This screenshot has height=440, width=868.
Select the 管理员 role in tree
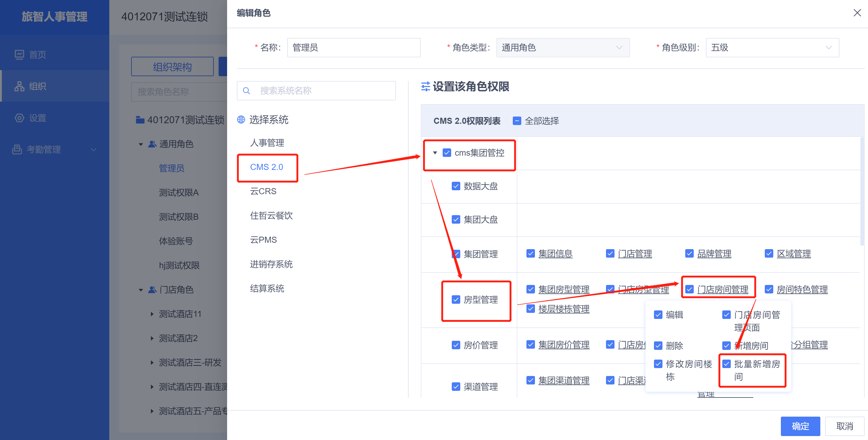pos(172,168)
